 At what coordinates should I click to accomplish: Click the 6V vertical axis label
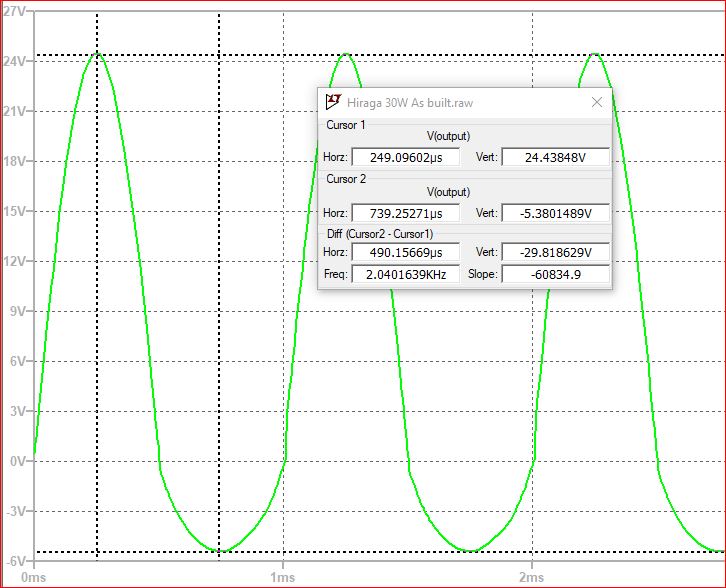[x=18, y=361]
